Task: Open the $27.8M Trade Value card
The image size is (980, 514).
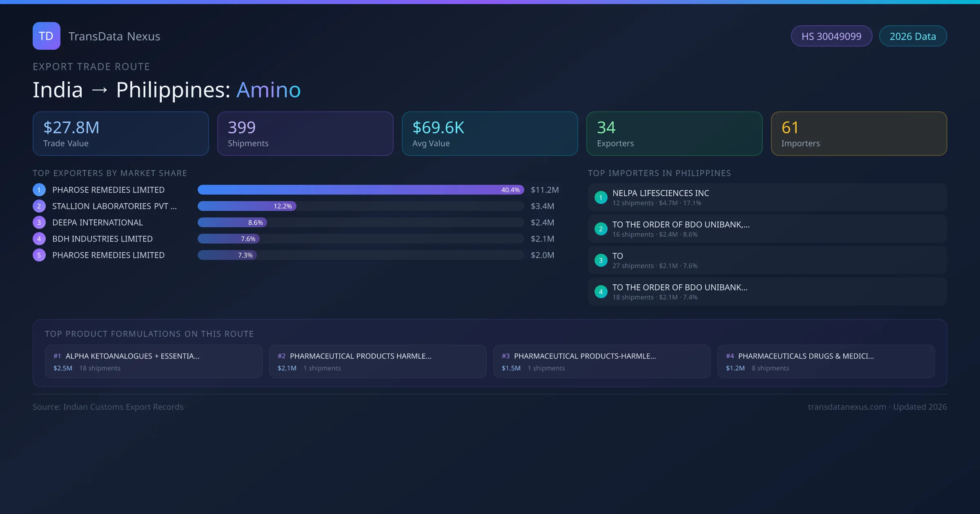Action: (120, 133)
